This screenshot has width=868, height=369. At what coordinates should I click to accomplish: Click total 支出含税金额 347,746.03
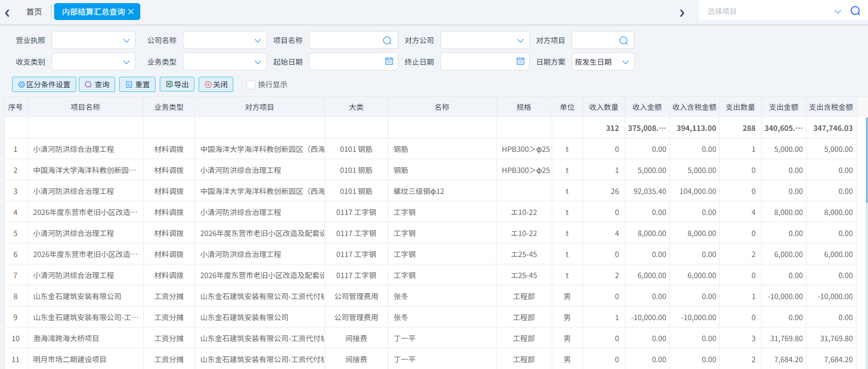click(833, 128)
